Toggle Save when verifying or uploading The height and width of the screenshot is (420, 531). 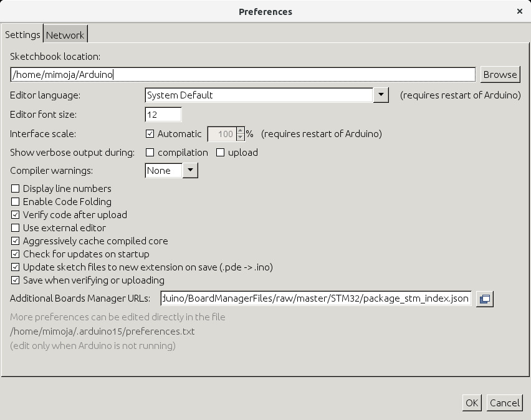(x=16, y=280)
